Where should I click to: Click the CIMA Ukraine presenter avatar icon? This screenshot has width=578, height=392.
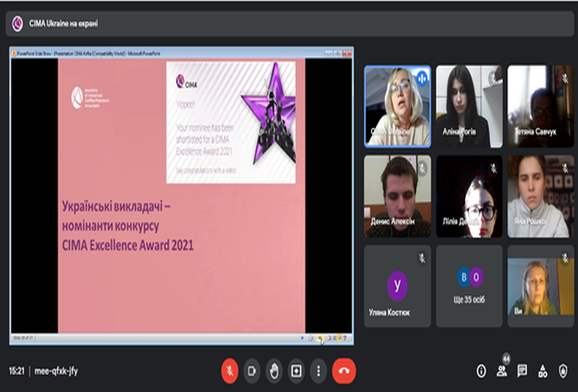coord(17,24)
